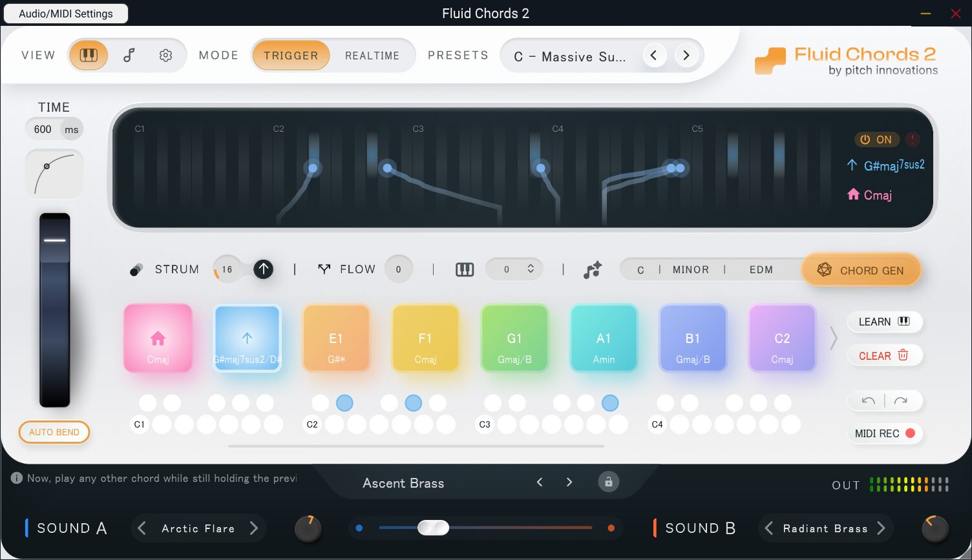
Task: Click the keyboard transpose icon
Action: 465,270
